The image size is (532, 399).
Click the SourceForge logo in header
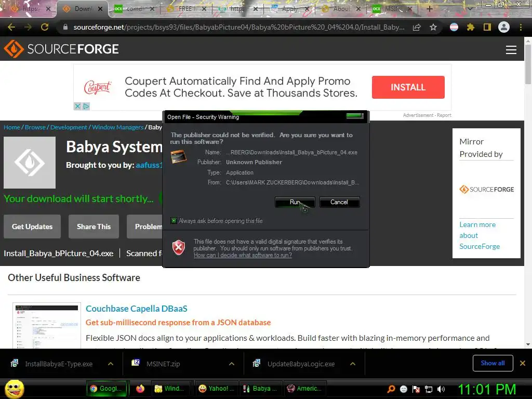tap(61, 49)
